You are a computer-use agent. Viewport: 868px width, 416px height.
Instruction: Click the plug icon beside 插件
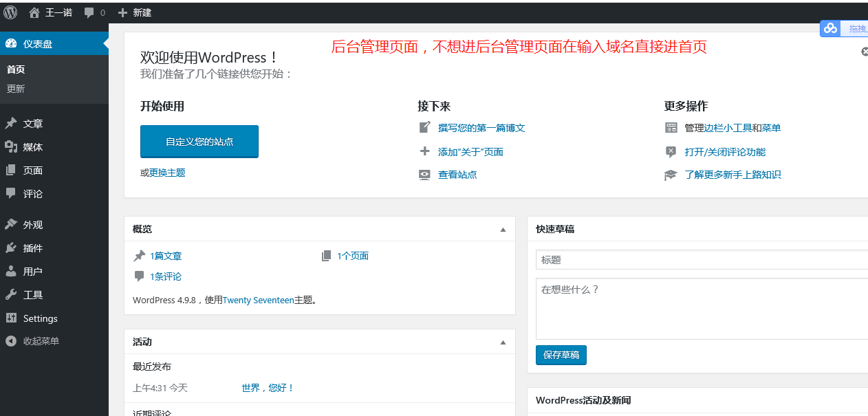(x=11, y=248)
